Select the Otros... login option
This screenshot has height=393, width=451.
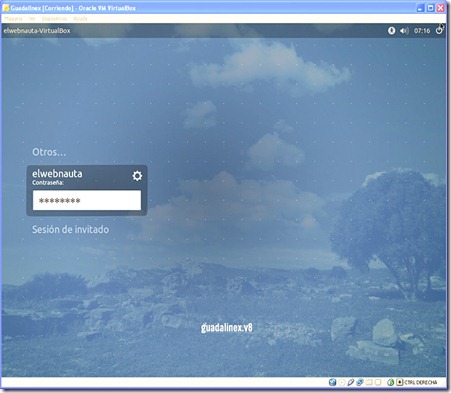click(49, 152)
